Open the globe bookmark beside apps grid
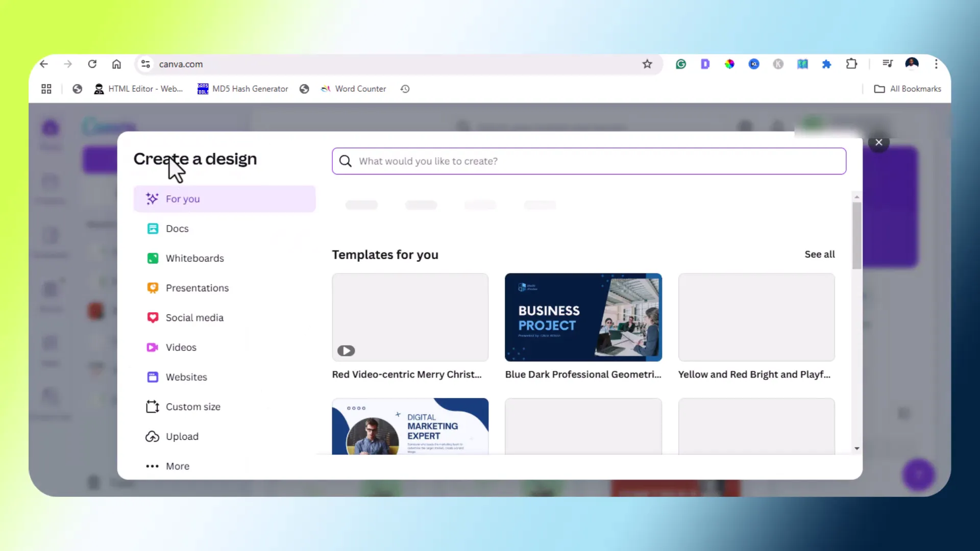 click(78, 89)
